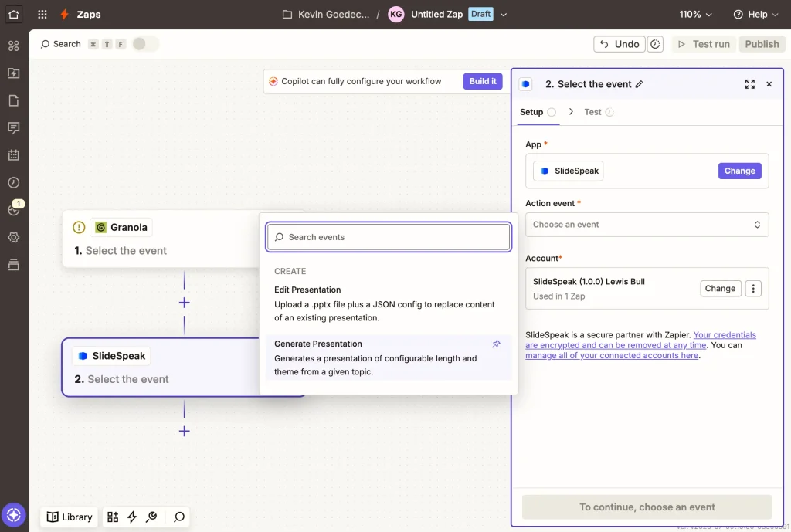The height and width of the screenshot is (532, 791).
Task: Change the SlideSpeak account
Action: point(720,289)
